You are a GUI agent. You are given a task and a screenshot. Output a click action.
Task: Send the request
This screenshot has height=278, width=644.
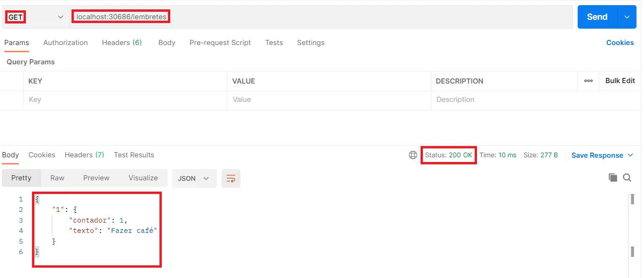click(x=597, y=17)
